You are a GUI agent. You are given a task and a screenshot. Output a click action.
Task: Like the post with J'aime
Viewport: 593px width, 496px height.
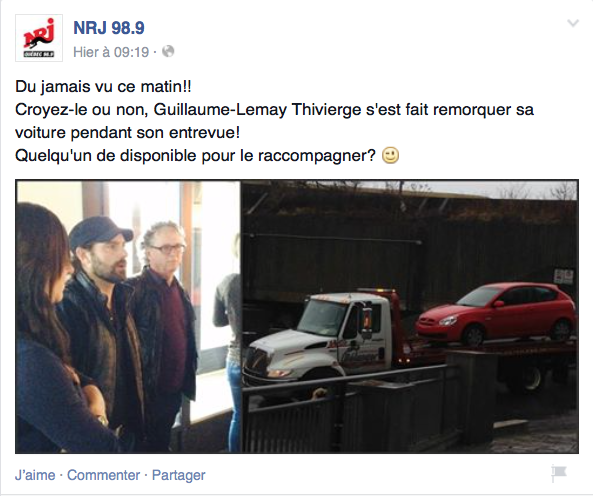(35, 475)
